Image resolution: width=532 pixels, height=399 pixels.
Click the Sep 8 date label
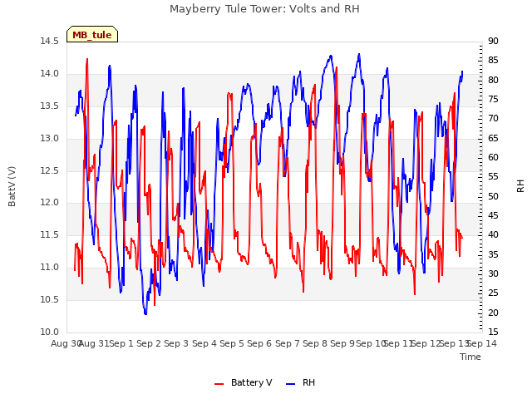315,343
